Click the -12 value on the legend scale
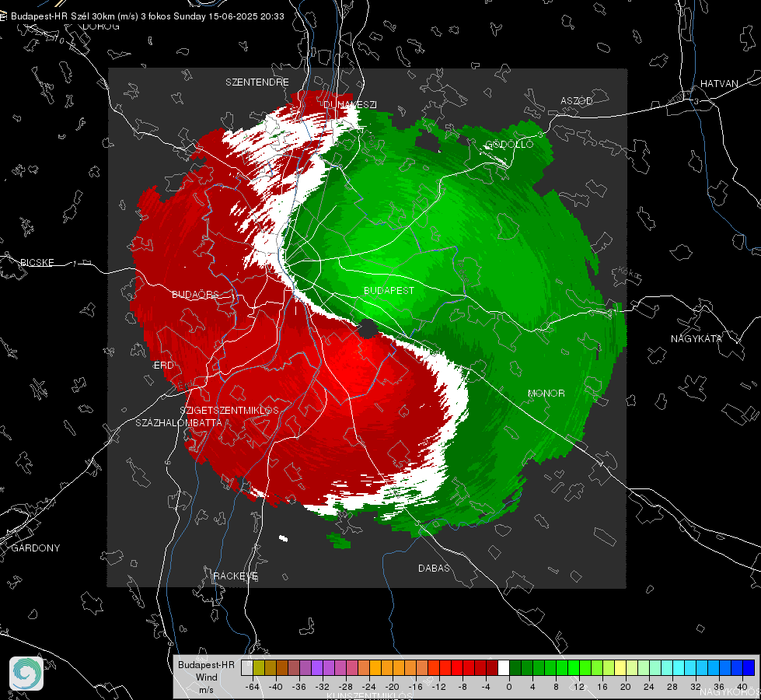 tap(438, 687)
